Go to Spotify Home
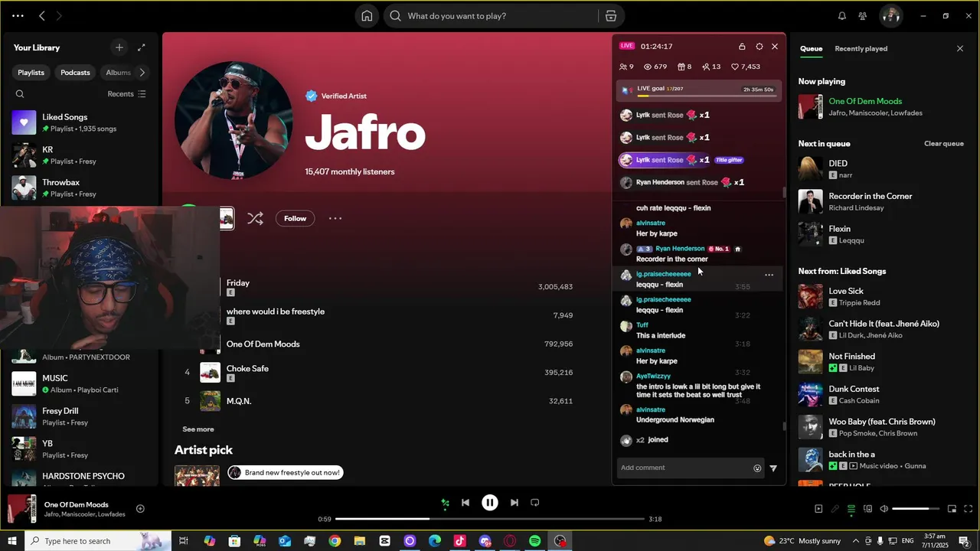 coord(367,16)
